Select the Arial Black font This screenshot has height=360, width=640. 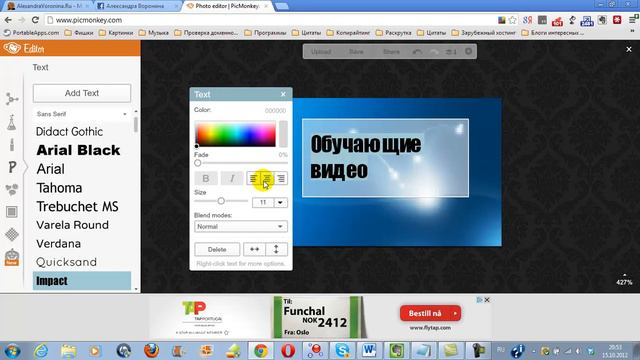78,150
